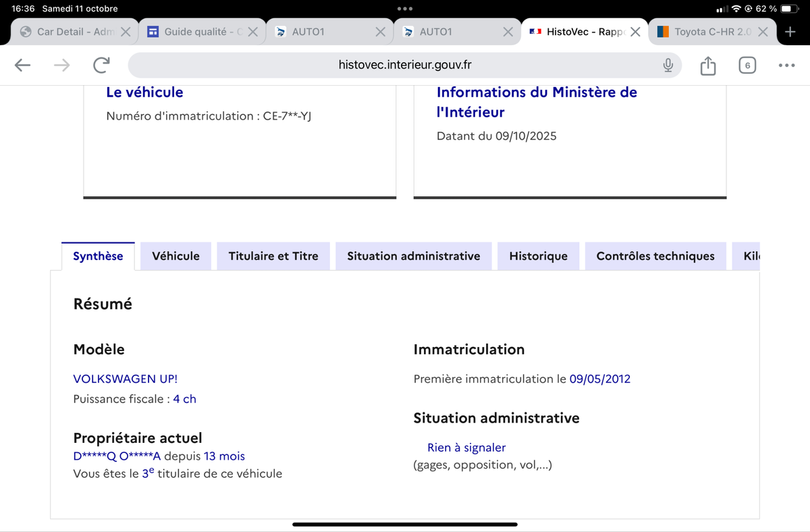
Task: Open the share sheet icon
Action: point(707,65)
